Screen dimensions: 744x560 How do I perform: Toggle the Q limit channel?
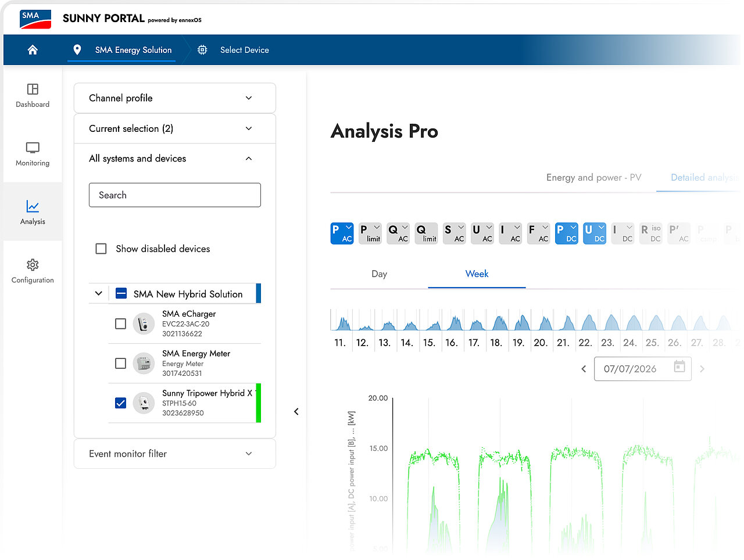(x=426, y=234)
